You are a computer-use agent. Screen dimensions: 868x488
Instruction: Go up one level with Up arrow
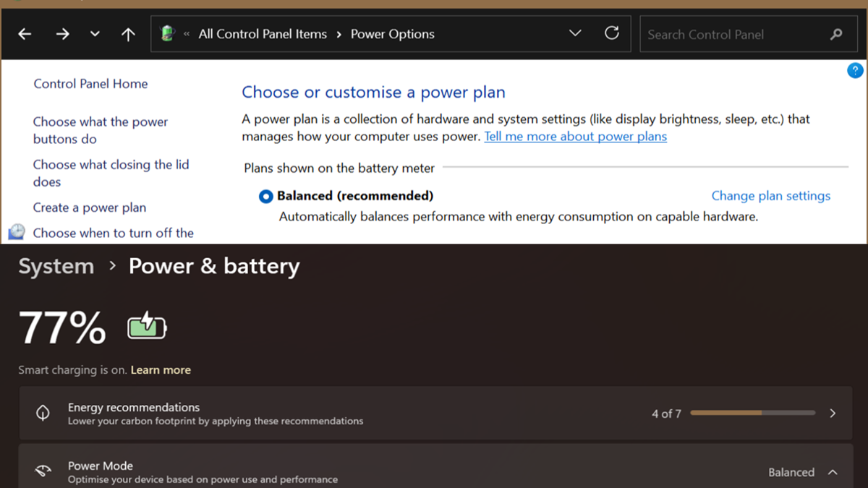click(x=129, y=34)
